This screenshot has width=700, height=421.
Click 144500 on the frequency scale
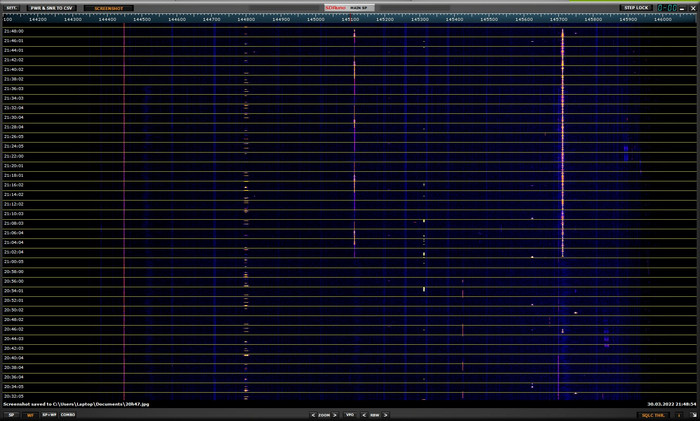click(142, 19)
